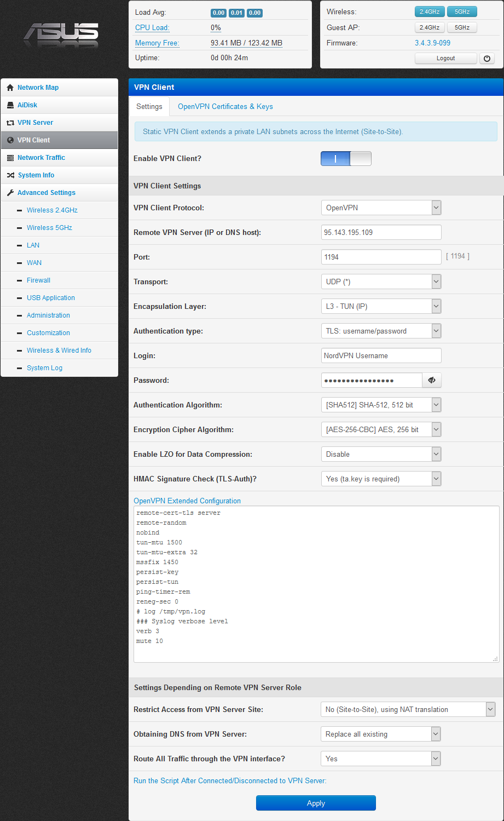Click the AiDisk drive icon
504x821 pixels.
click(x=10, y=105)
